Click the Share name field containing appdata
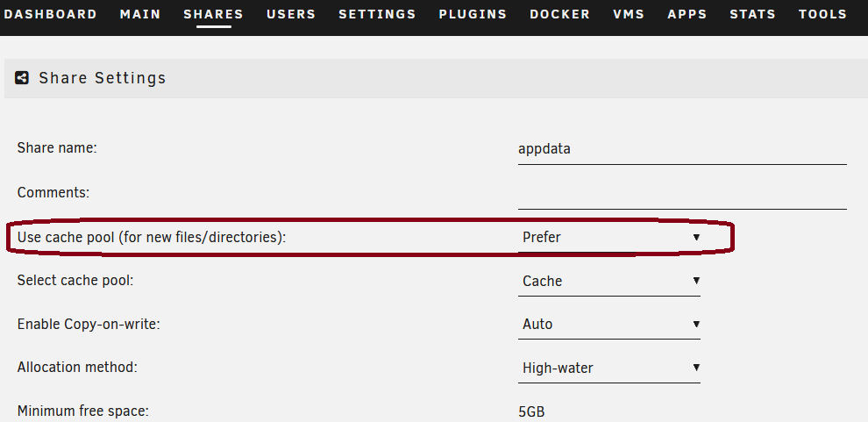868x422 pixels. pyautogui.click(x=682, y=149)
